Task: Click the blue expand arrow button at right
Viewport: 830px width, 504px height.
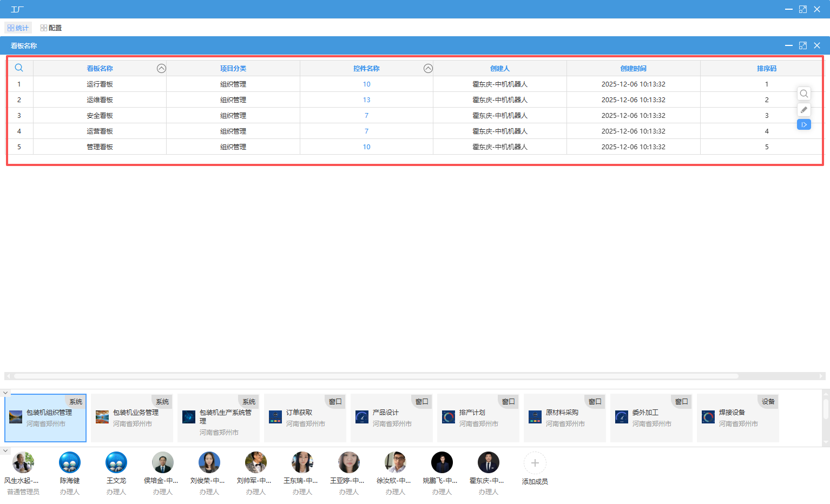Action: [x=804, y=125]
